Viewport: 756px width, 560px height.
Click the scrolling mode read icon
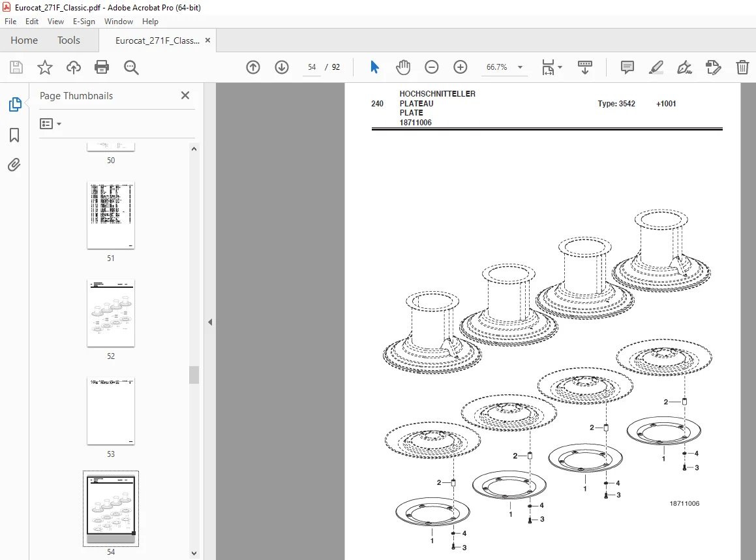[x=585, y=67]
